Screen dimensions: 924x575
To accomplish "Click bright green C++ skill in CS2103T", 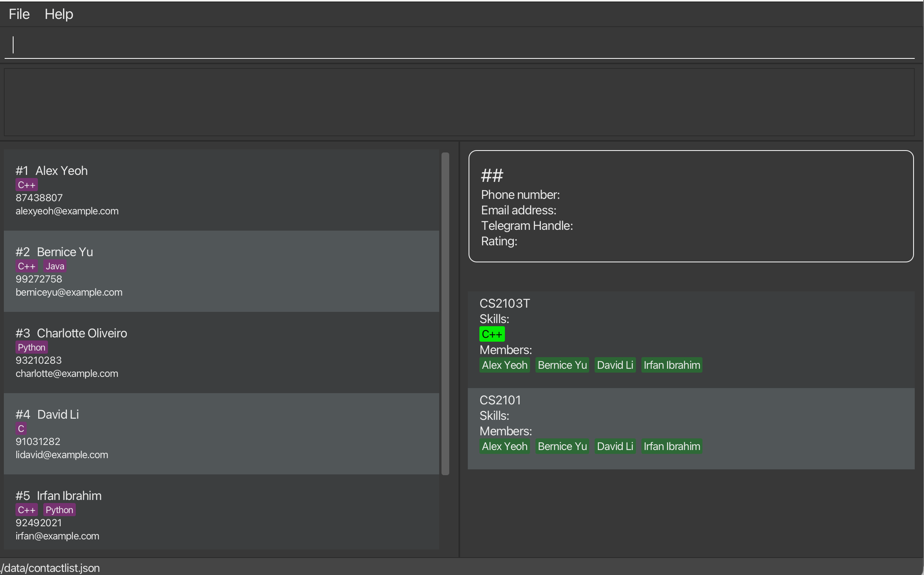I will tap(492, 334).
